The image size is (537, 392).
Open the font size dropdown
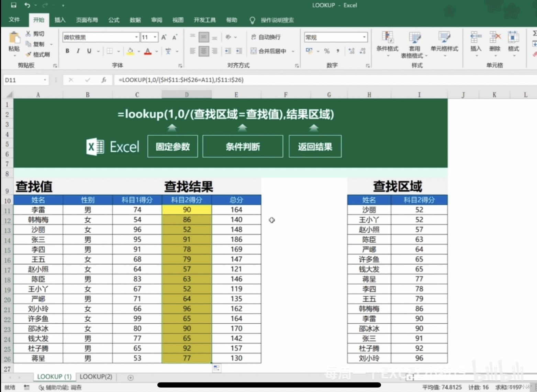pos(155,37)
